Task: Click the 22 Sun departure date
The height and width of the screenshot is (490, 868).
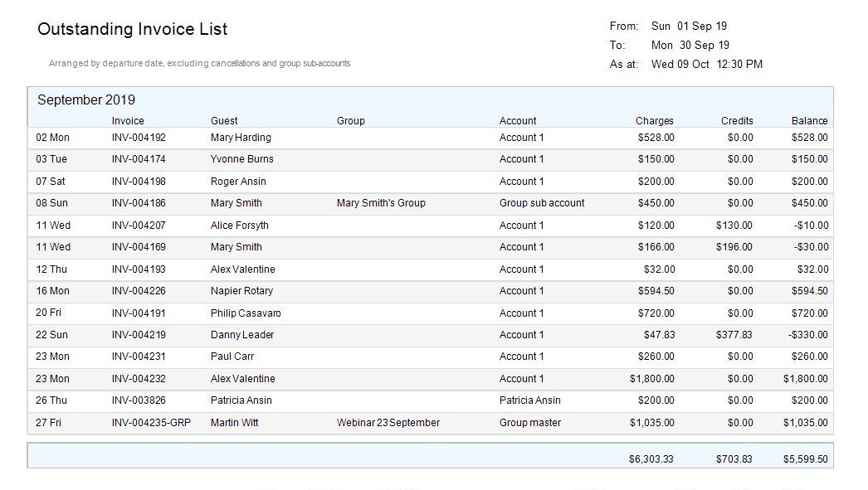Action: (x=52, y=335)
